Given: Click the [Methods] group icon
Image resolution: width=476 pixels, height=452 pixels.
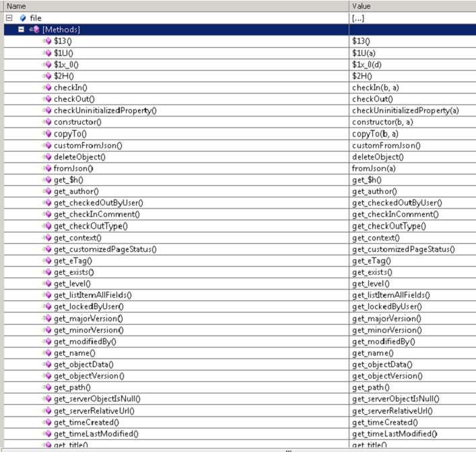Looking at the screenshot, I should (34, 30).
